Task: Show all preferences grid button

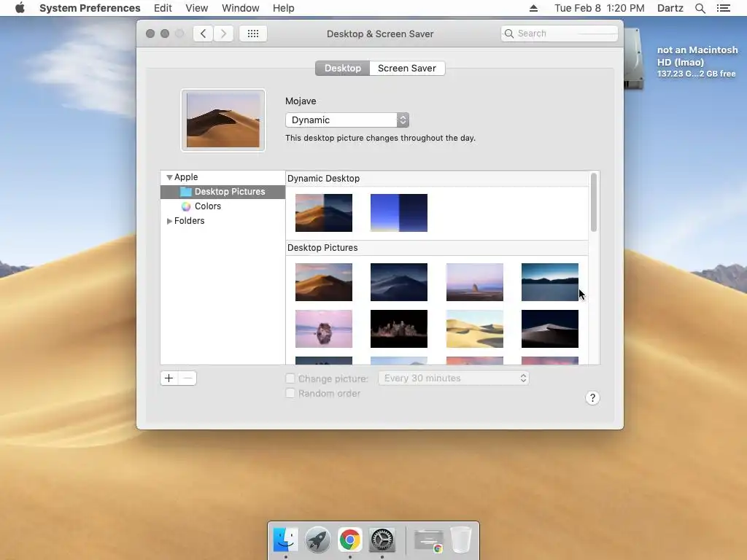Action: pos(253,34)
